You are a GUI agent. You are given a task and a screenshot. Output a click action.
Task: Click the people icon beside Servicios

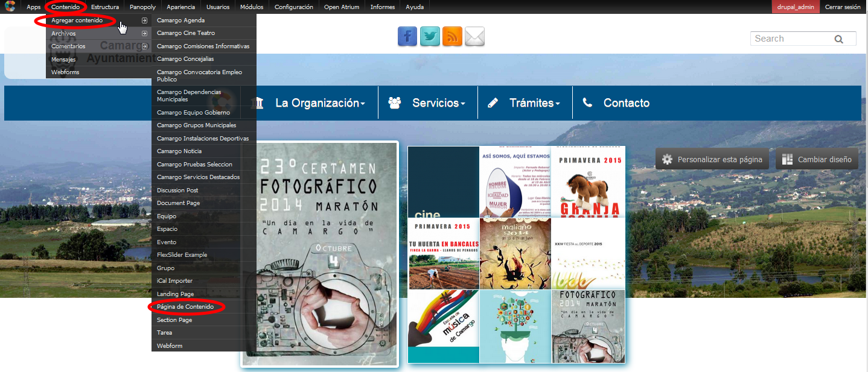click(395, 102)
